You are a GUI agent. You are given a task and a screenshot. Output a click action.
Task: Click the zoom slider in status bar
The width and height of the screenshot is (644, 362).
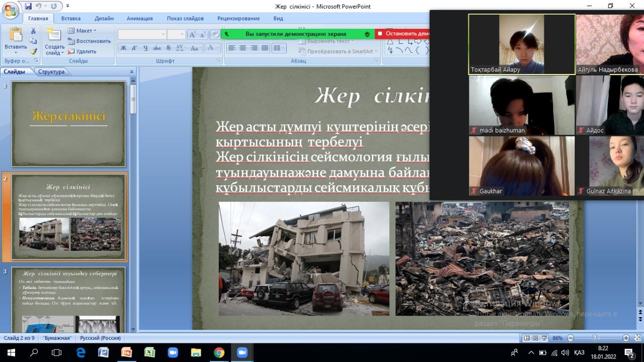click(x=595, y=338)
